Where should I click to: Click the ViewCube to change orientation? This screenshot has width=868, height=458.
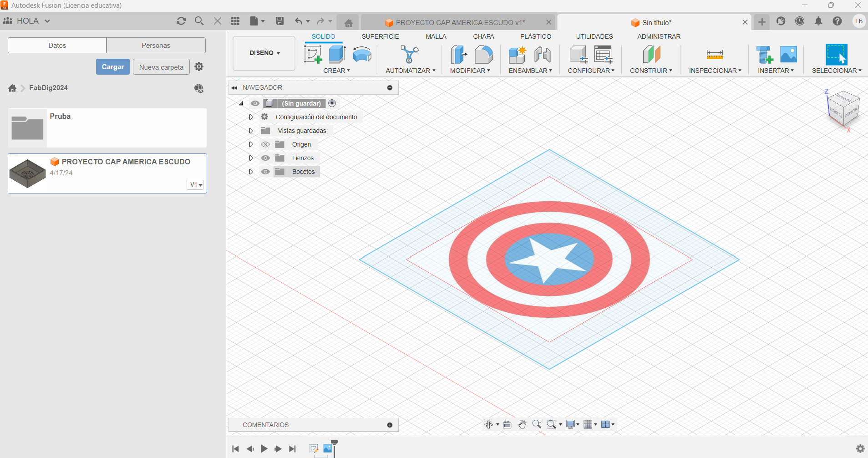pyautogui.click(x=843, y=108)
